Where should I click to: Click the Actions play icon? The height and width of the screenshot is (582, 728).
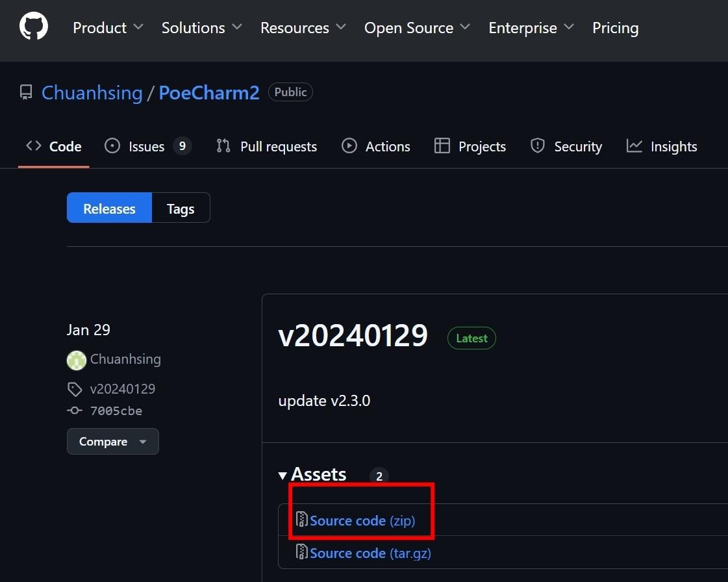pyautogui.click(x=349, y=145)
